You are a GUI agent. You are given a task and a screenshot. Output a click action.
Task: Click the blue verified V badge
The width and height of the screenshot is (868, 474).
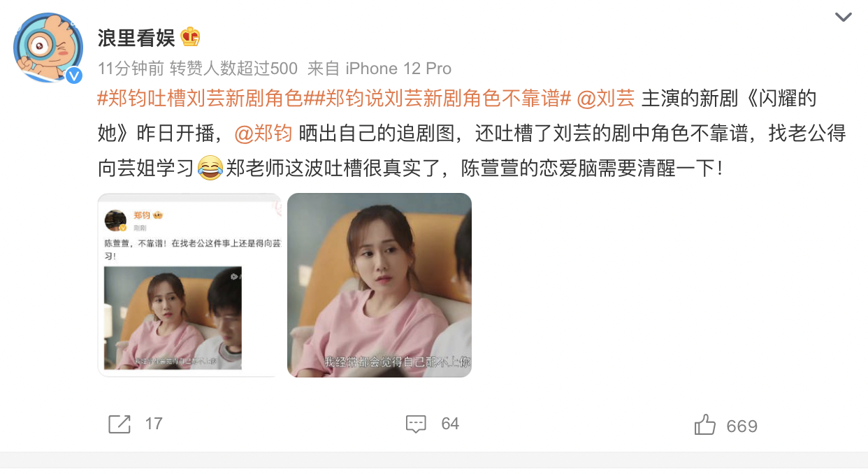click(x=74, y=75)
